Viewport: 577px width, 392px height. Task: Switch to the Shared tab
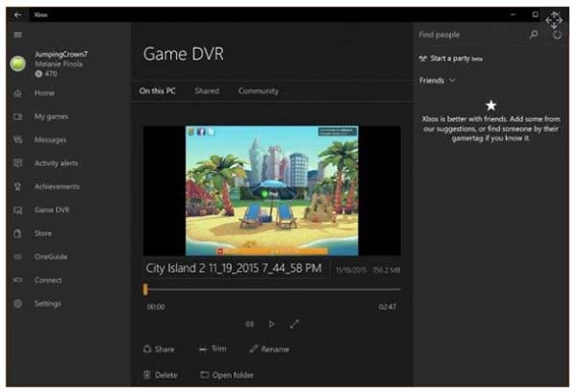[x=207, y=91]
